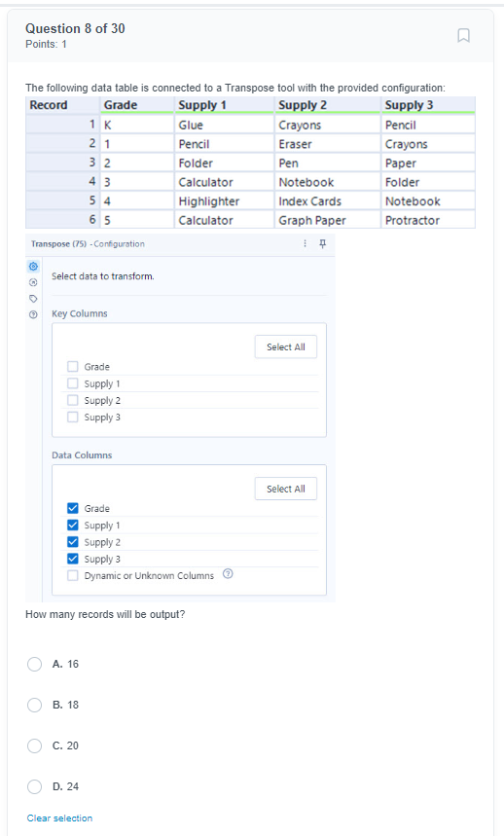Choose answer A. 16
The image size is (504, 836).
(x=35, y=664)
